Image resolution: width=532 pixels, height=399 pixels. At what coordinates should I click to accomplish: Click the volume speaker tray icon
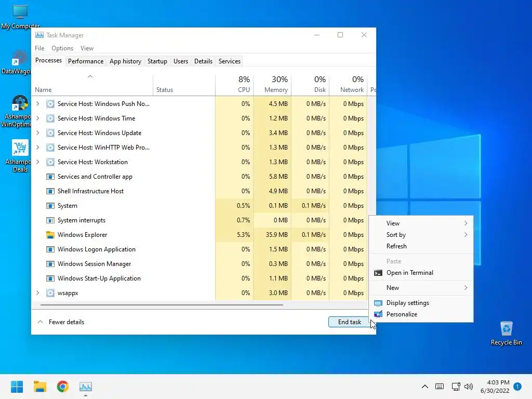click(469, 387)
